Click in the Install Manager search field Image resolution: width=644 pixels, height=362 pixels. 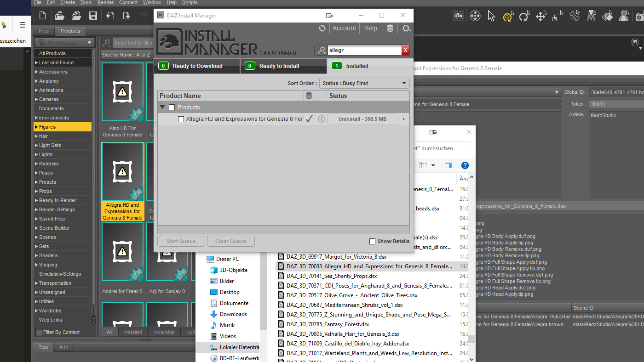coord(364,50)
